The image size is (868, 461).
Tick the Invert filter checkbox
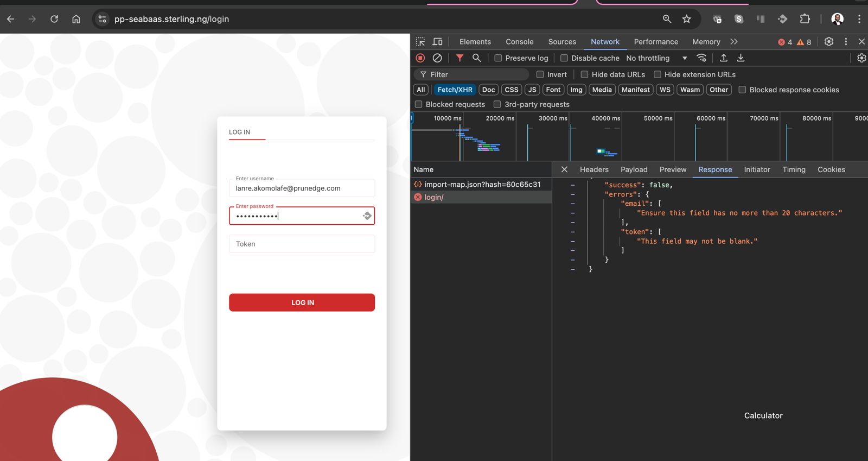point(540,74)
